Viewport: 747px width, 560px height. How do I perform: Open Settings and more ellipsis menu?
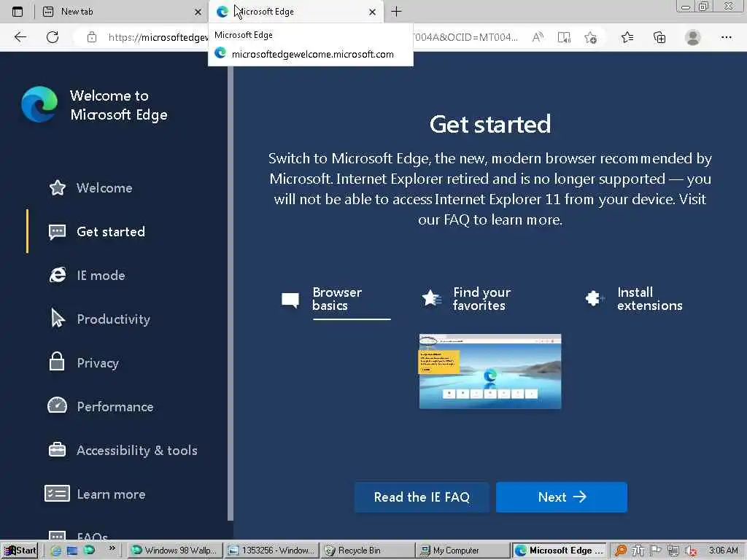726,37
